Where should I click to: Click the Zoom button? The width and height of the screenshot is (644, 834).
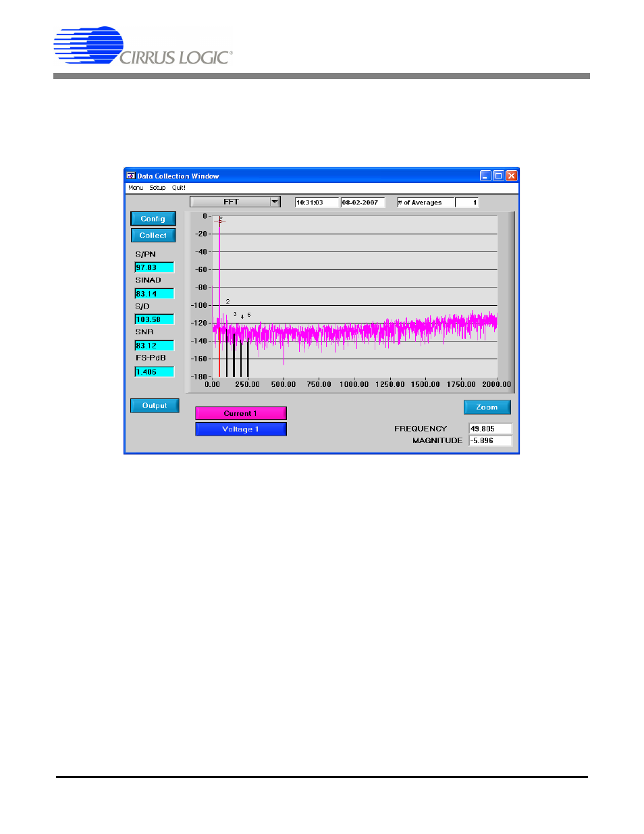click(487, 407)
